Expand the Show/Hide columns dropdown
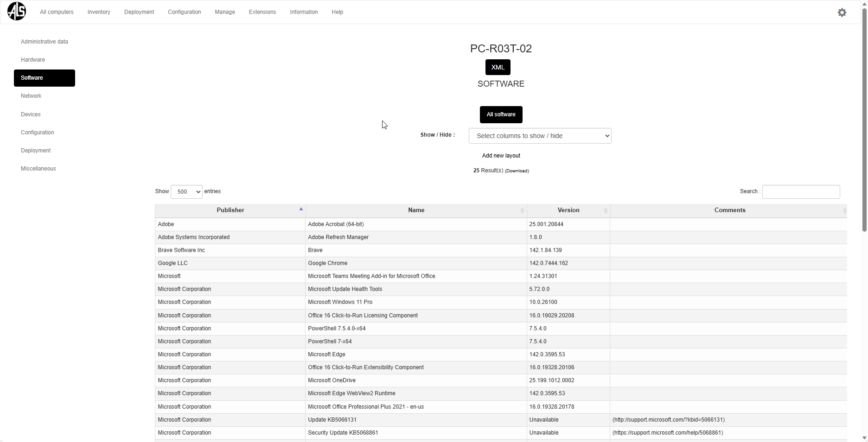 pos(540,136)
